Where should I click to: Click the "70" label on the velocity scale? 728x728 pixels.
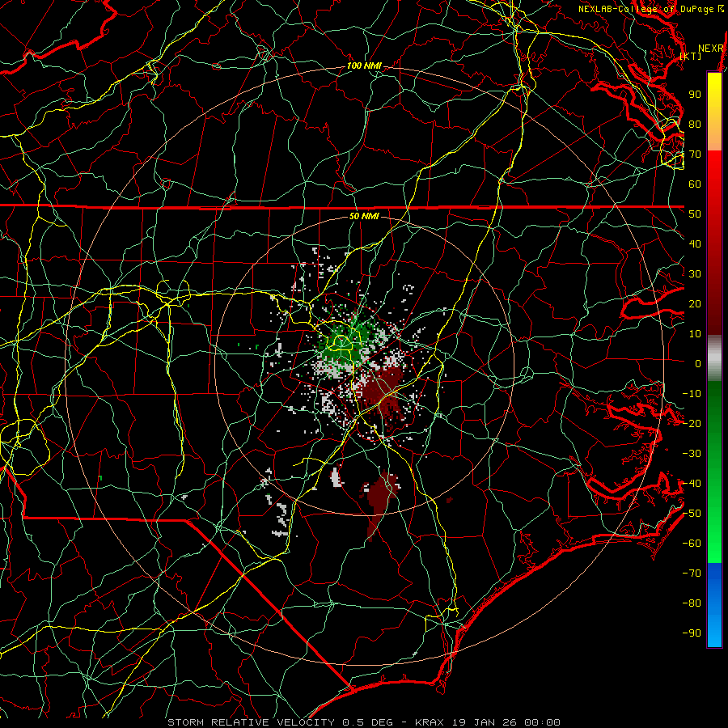(x=695, y=154)
